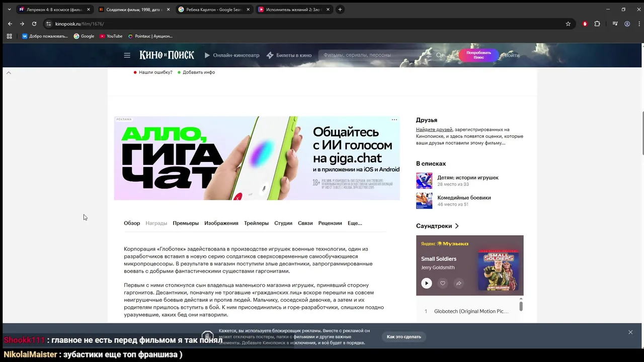Open the YouTube bookmark
Screen dimensions: 644x362
coord(111,36)
